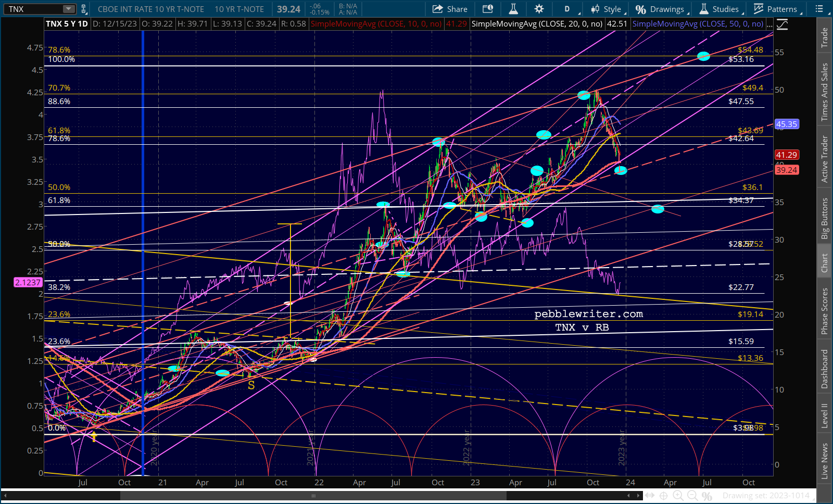Viewport: 833px width, 504px height.
Task: Open chart settings gear icon
Action: coord(539,9)
